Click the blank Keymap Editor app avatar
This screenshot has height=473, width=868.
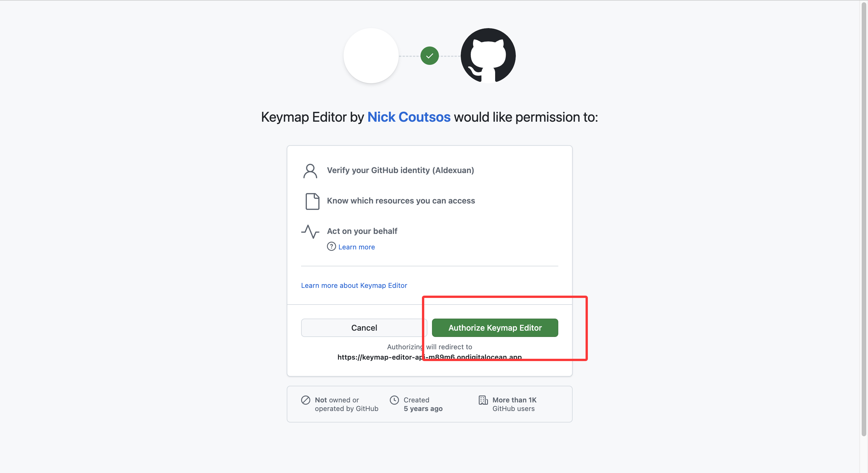point(371,56)
